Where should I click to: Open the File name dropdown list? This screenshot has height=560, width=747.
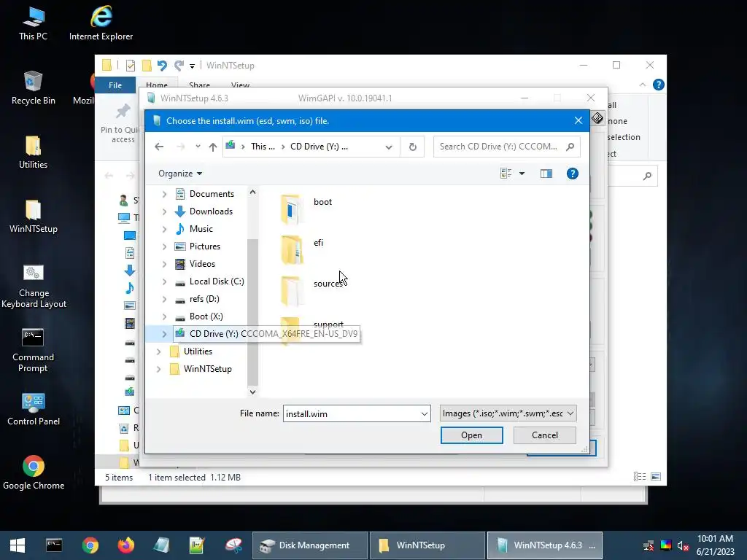pyautogui.click(x=424, y=414)
